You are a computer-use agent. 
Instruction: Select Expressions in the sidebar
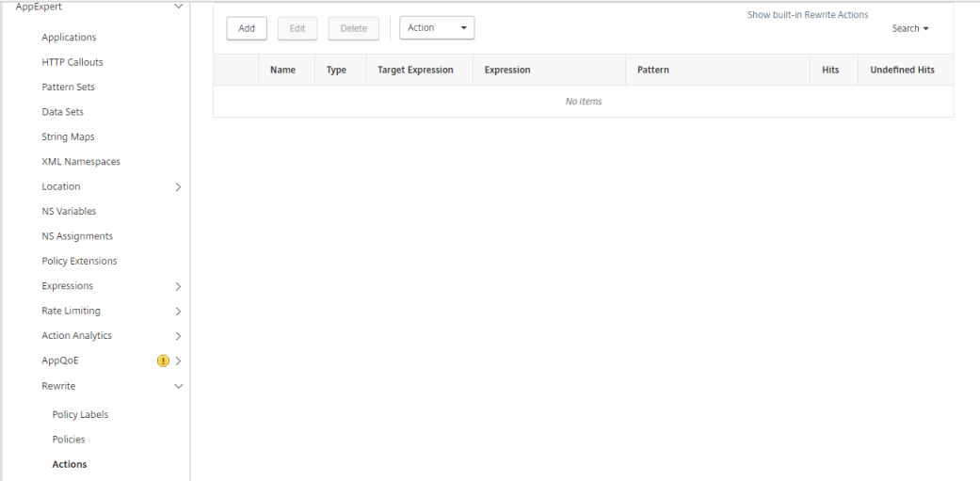(67, 285)
